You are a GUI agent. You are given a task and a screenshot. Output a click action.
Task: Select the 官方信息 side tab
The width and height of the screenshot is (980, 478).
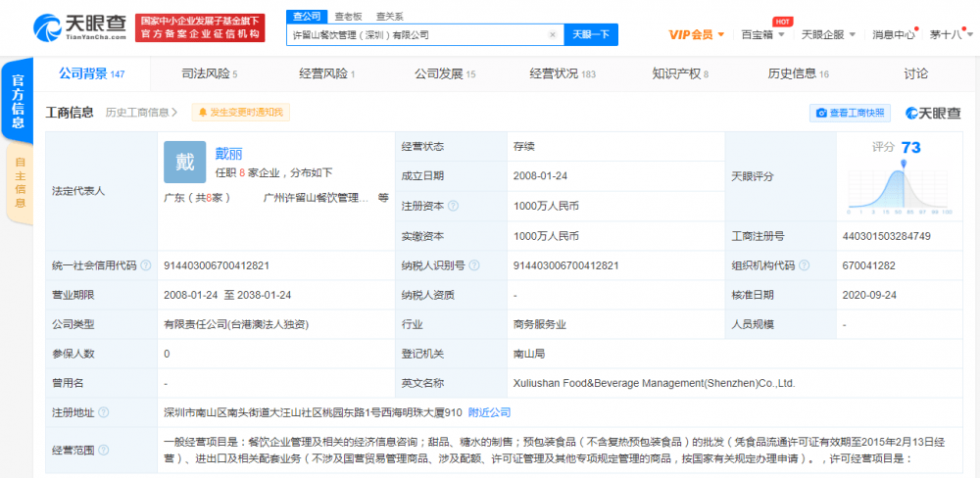click(x=18, y=101)
